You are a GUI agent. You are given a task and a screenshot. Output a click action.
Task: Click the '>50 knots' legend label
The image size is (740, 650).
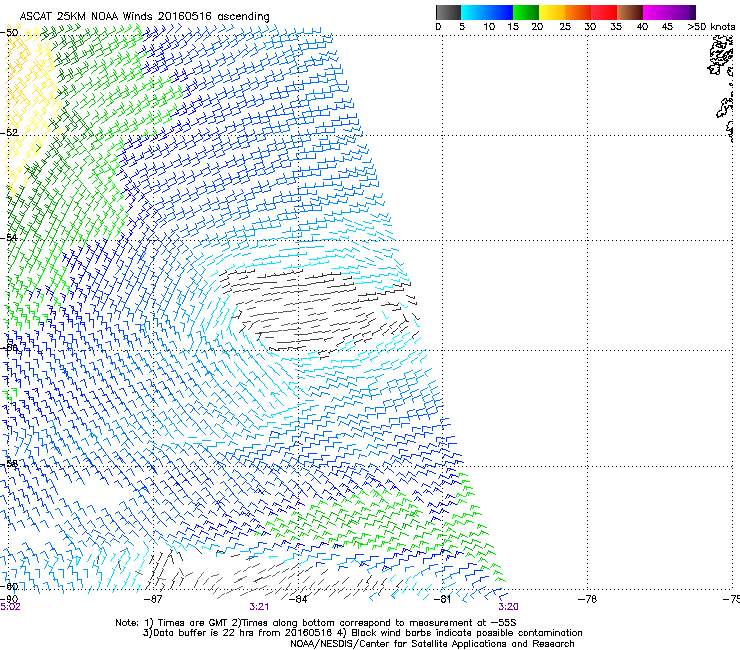[x=711, y=27]
